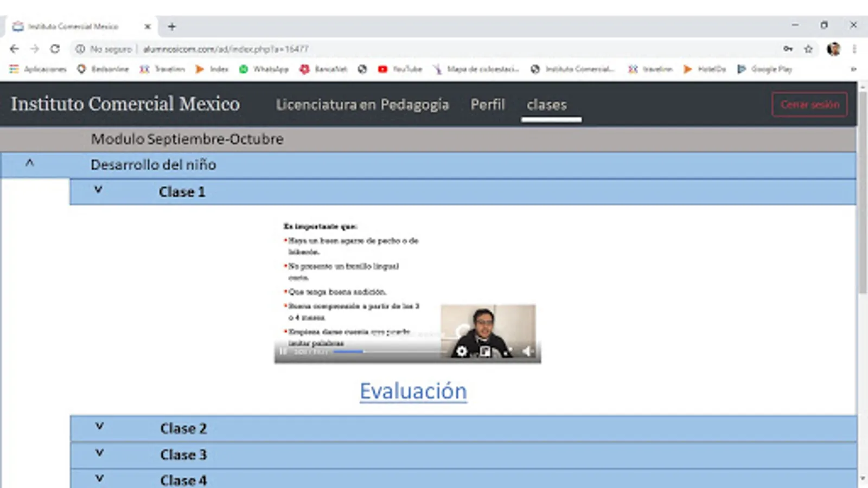Mute the video volume speaker
Viewport: 868px width, 488px height.
pos(527,351)
